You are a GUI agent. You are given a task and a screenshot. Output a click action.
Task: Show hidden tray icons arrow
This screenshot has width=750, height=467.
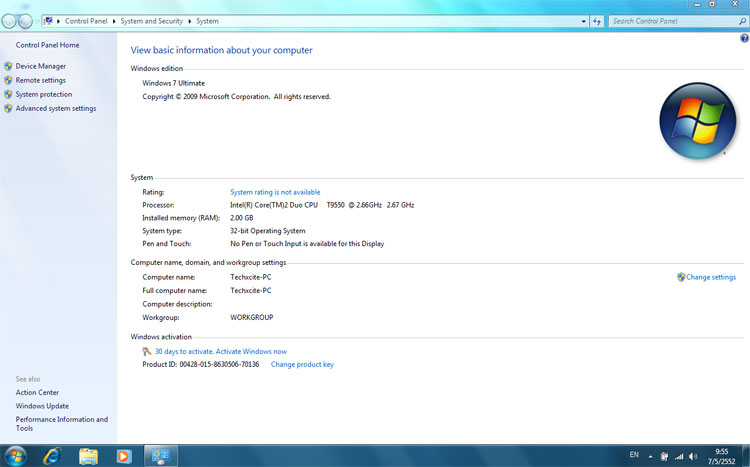[x=650, y=456]
